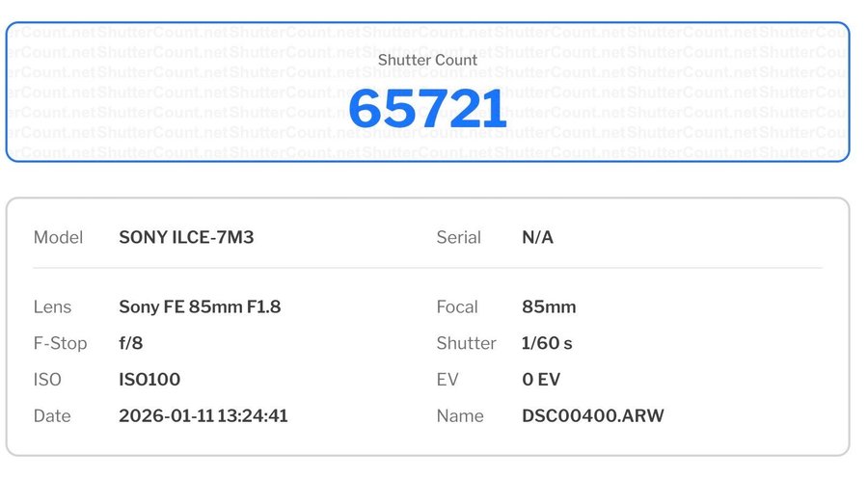Click the "Lens" field label

[x=52, y=307]
